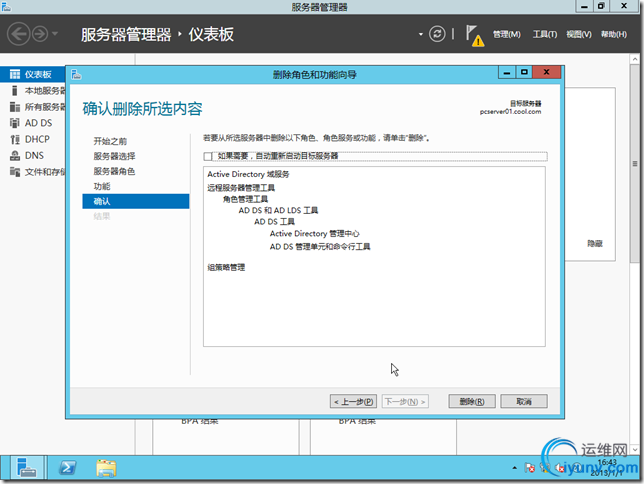Click the 所有服务器 servers icon

pos(15,107)
